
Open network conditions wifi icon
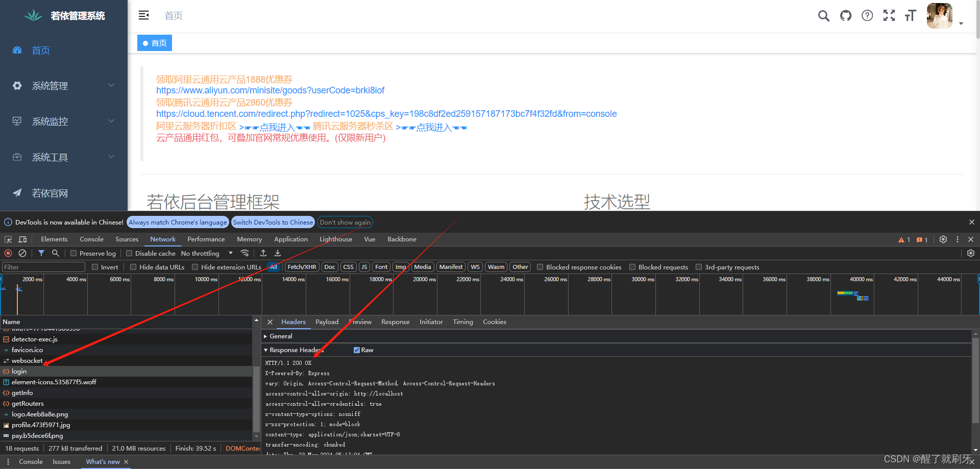click(245, 253)
